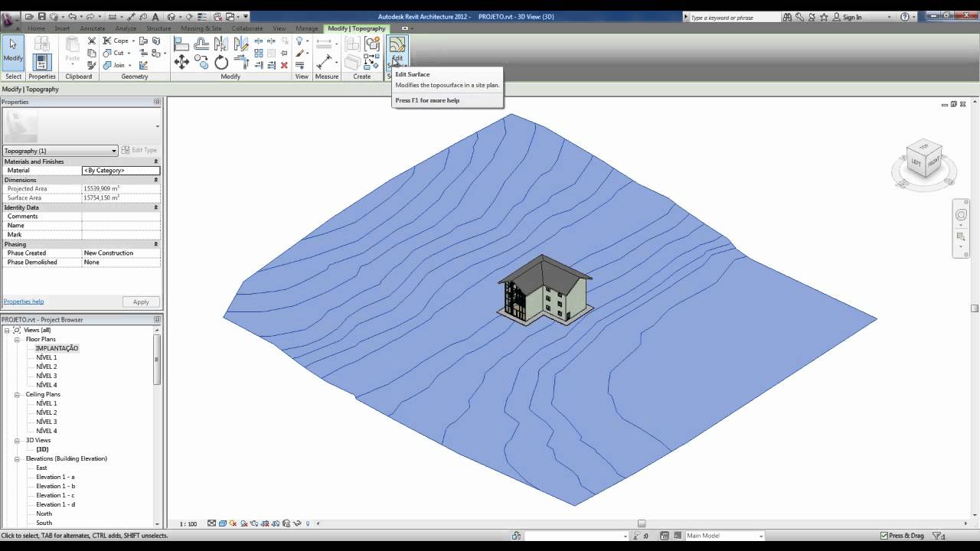Image resolution: width=980 pixels, height=551 pixels.
Task: Click the Offset tool in Modify panel
Action: [202, 44]
